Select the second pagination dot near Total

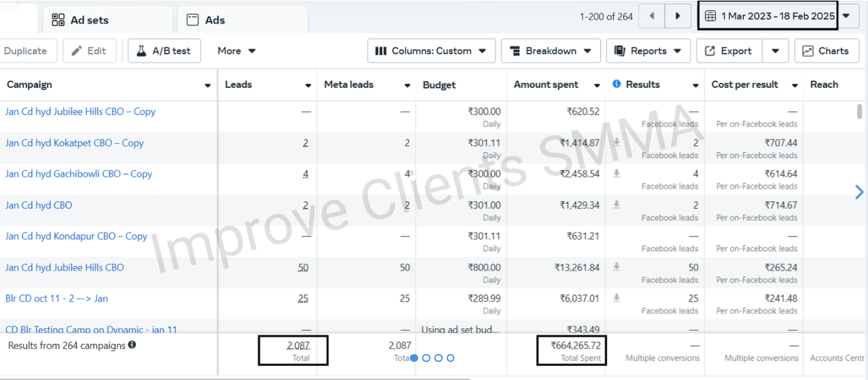427,357
